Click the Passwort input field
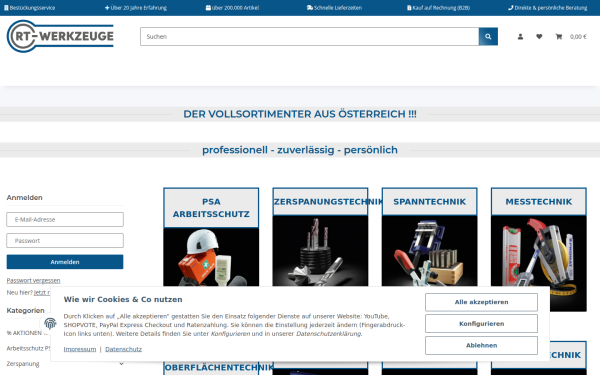The height and width of the screenshot is (375, 600). pyautogui.click(x=65, y=241)
